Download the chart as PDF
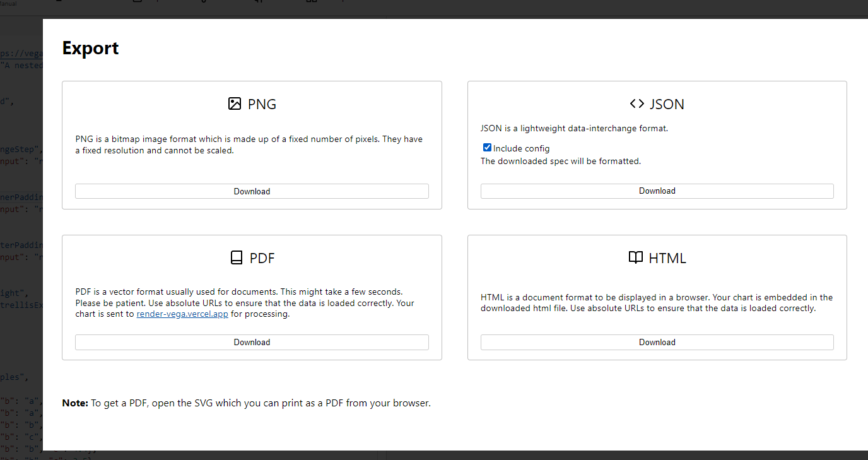The height and width of the screenshot is (460, 868). click(252, 341)
